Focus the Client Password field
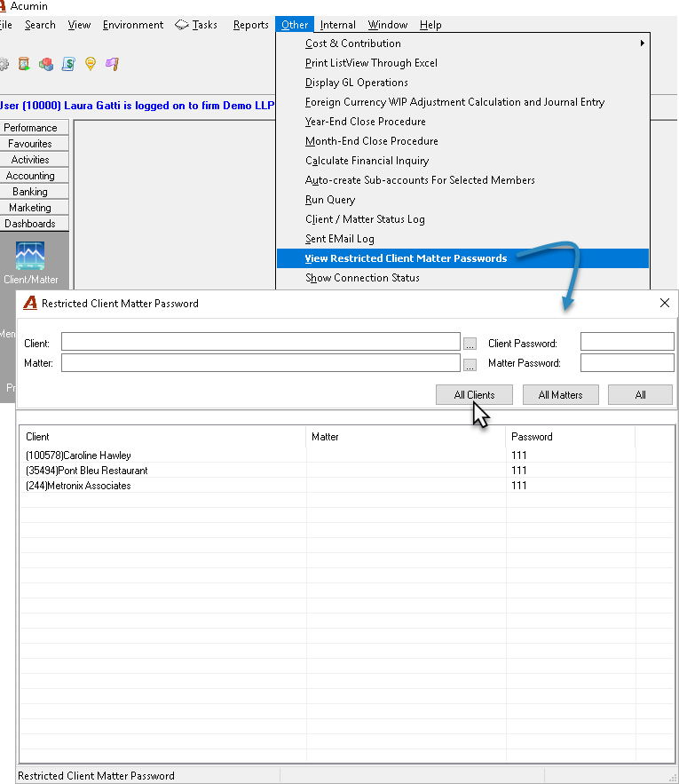The height and width of the screenshot is (784, 679). [627, 342]
